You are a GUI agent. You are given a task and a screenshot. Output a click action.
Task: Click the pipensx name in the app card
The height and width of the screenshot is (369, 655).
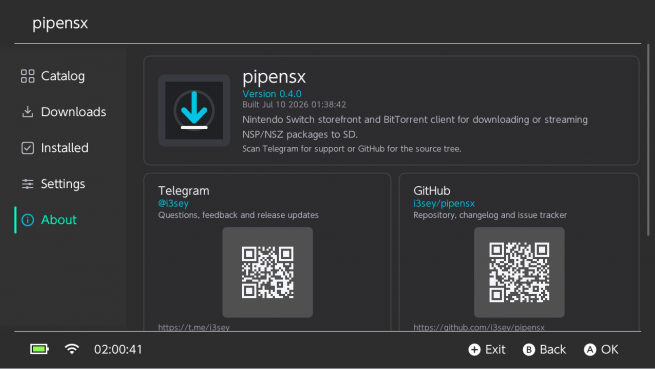(x=274, y=76)
